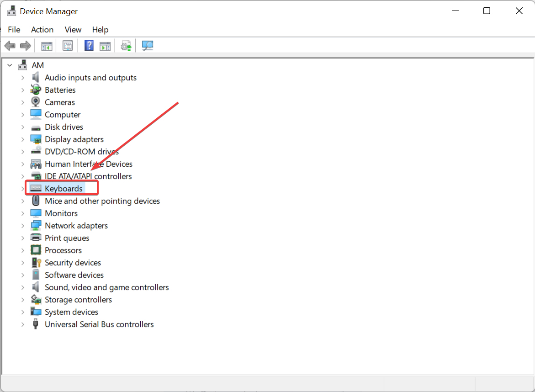The image size is (535, 392).
Task: Open the Help menu
Action: [x=101, y=30]
